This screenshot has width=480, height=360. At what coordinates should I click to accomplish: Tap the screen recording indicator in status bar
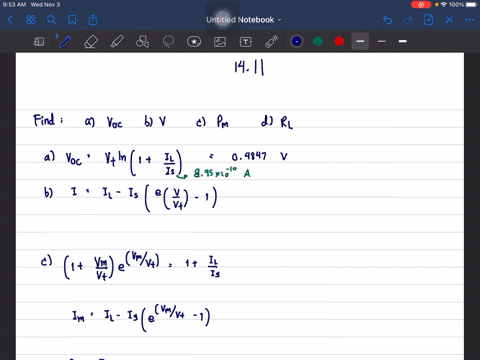pyautogui.click(x=421, y=5)
